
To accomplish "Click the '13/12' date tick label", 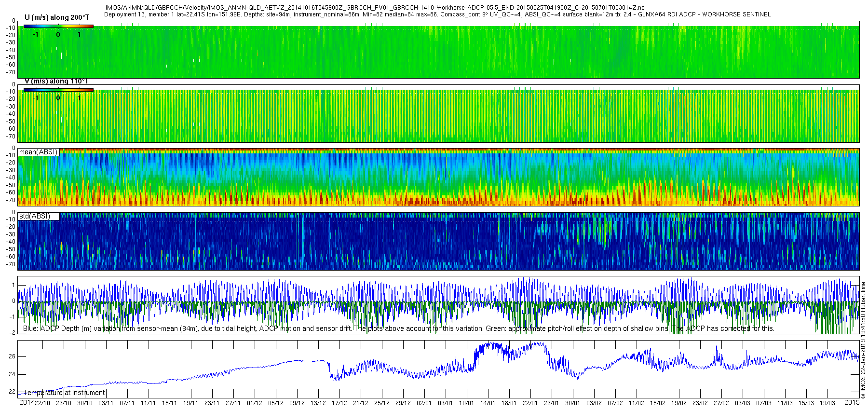I will click(318, 403).
